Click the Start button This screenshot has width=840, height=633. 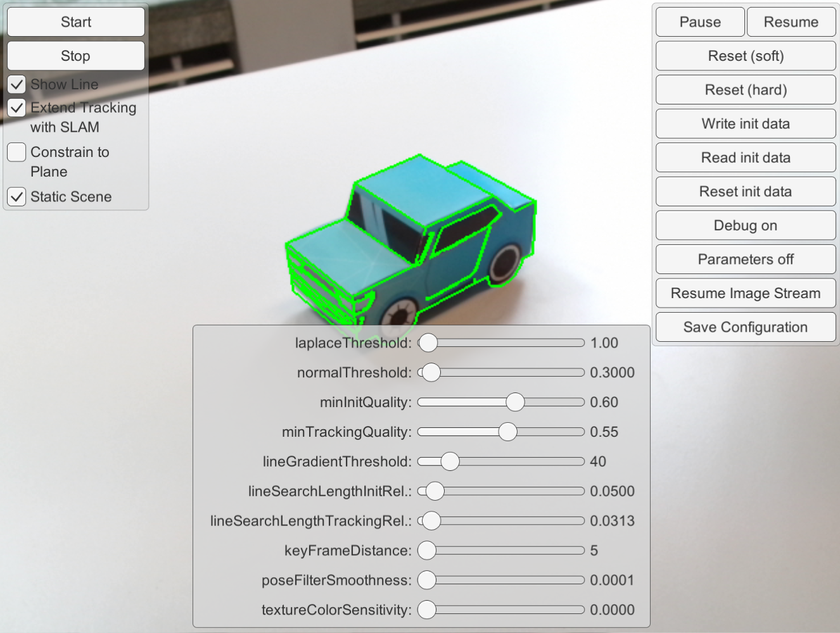[x=76, y=22]
